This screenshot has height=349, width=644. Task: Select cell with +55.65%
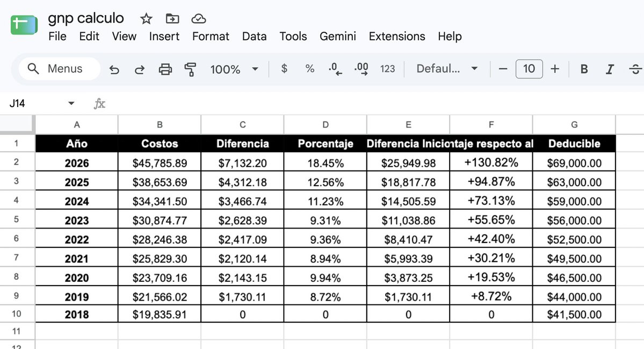tap(491, 219)
